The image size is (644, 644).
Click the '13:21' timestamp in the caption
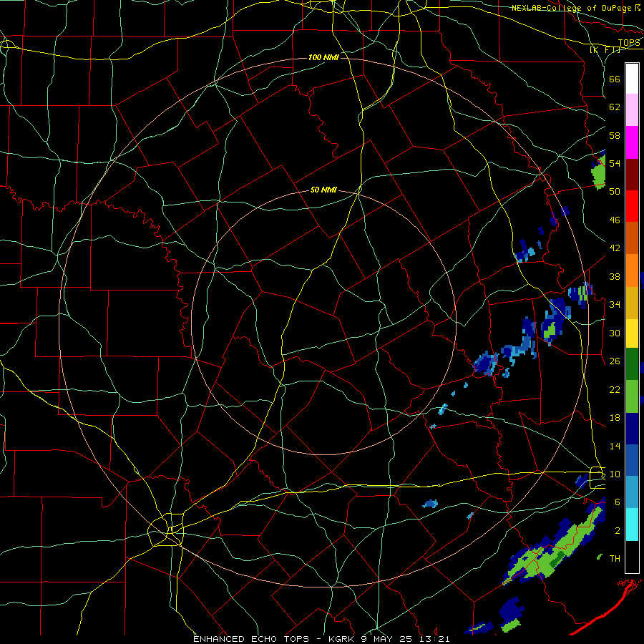coord(434,639)
